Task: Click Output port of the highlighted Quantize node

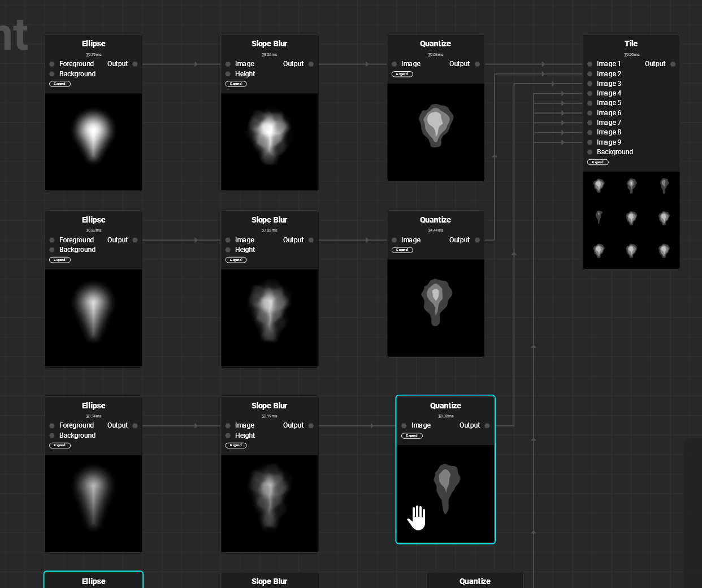Action: point(487,426)
